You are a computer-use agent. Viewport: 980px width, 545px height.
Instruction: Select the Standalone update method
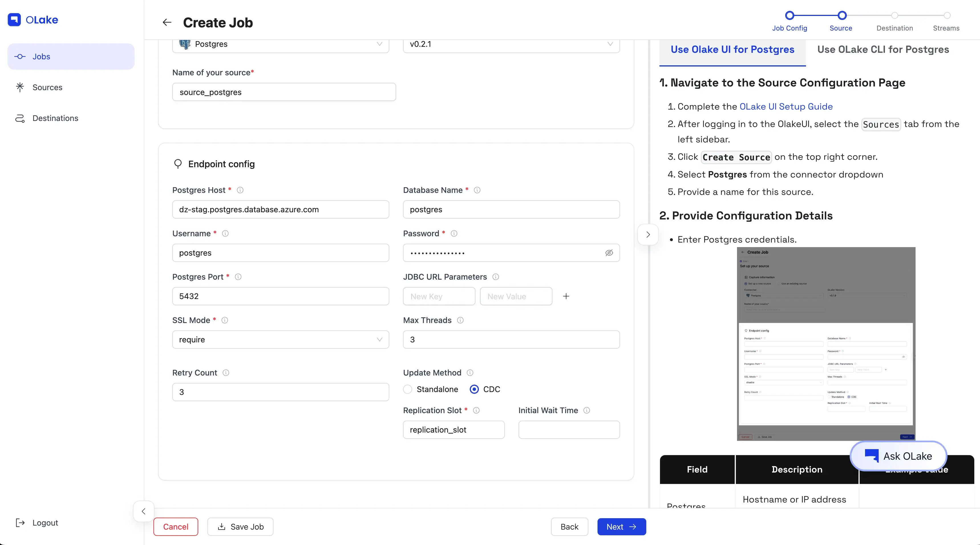tap(408, 389)
